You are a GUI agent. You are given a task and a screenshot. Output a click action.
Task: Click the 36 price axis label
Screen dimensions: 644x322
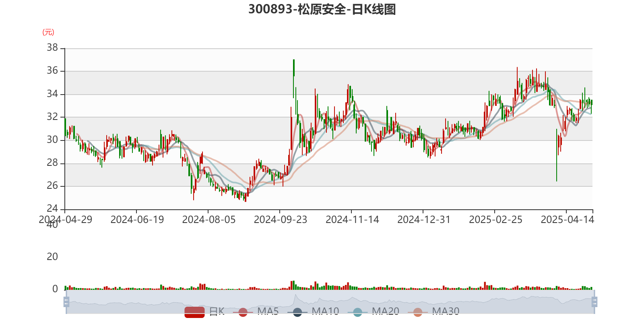52,70
